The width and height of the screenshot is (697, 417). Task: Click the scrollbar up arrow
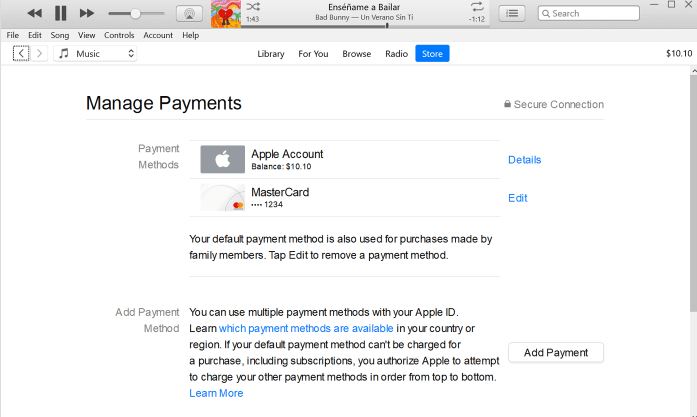[x=694, y=70]
